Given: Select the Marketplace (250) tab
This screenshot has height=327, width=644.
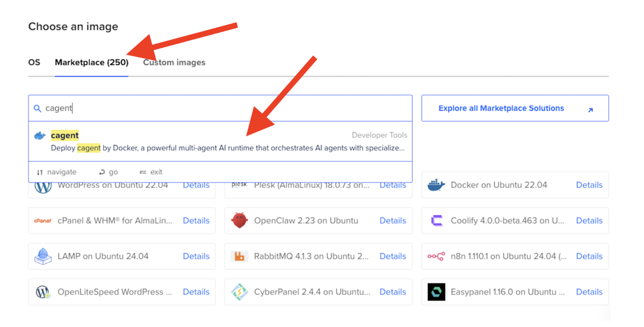Looking at the screenshot, I should click(92, 62).
